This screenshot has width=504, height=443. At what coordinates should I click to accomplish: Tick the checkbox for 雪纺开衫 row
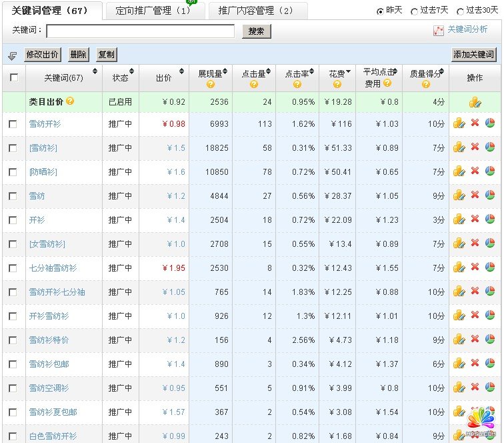click(13, 124)
